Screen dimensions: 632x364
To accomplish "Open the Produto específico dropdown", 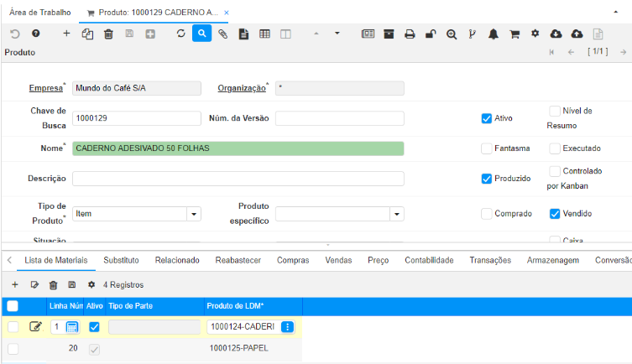I will pos(396,214).
